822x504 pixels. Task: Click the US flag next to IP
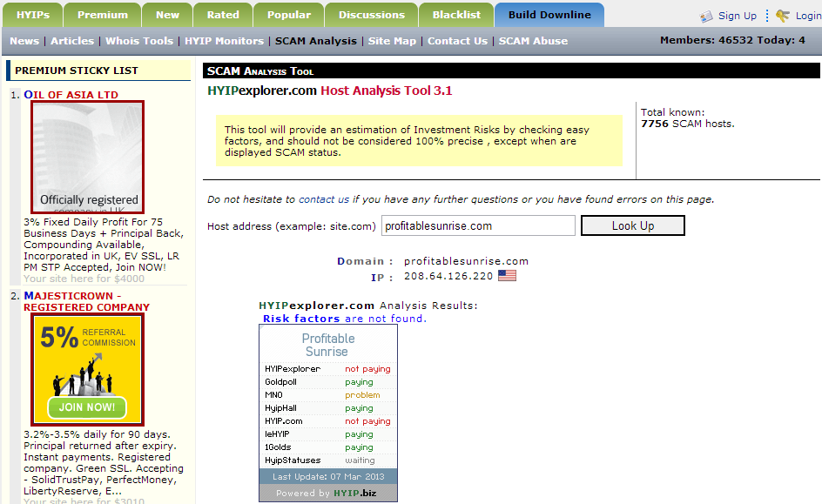pos(507,276)
